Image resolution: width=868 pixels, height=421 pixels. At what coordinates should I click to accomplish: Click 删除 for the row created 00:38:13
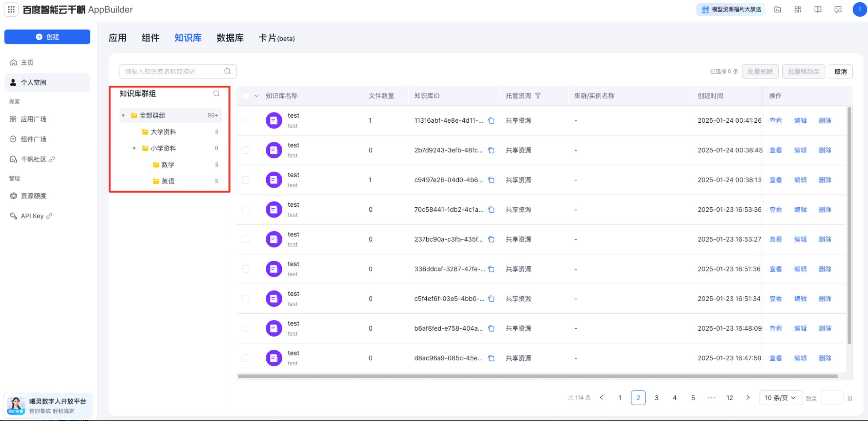click(825, 180)
